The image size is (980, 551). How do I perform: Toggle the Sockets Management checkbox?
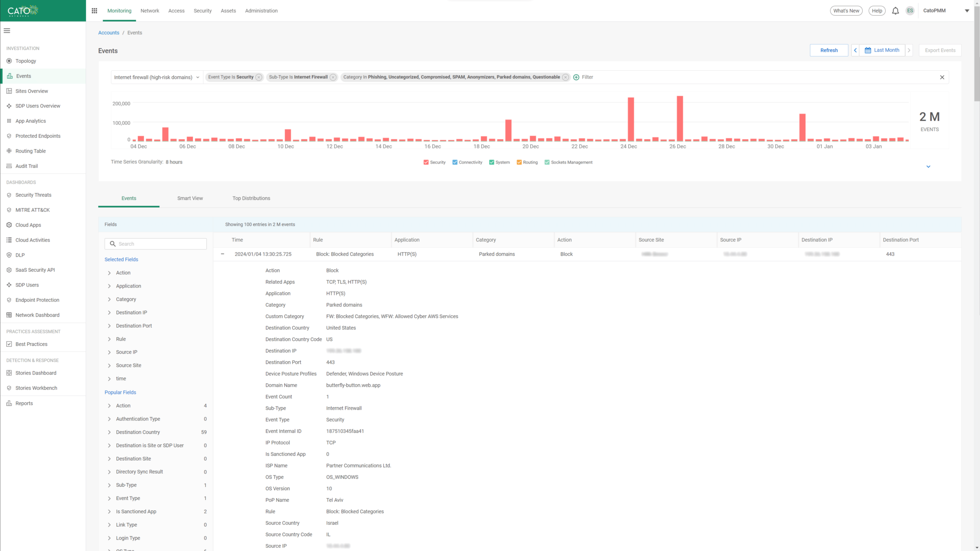click(547, 162)
